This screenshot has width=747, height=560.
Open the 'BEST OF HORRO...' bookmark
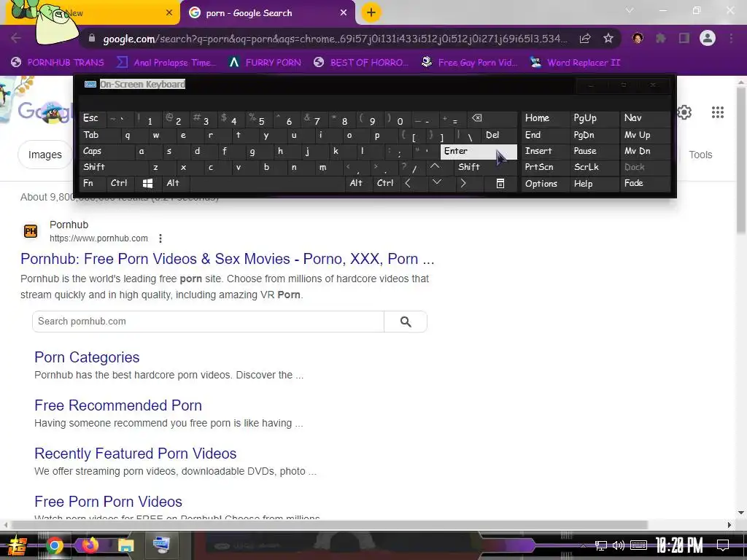tap(361, 63)
